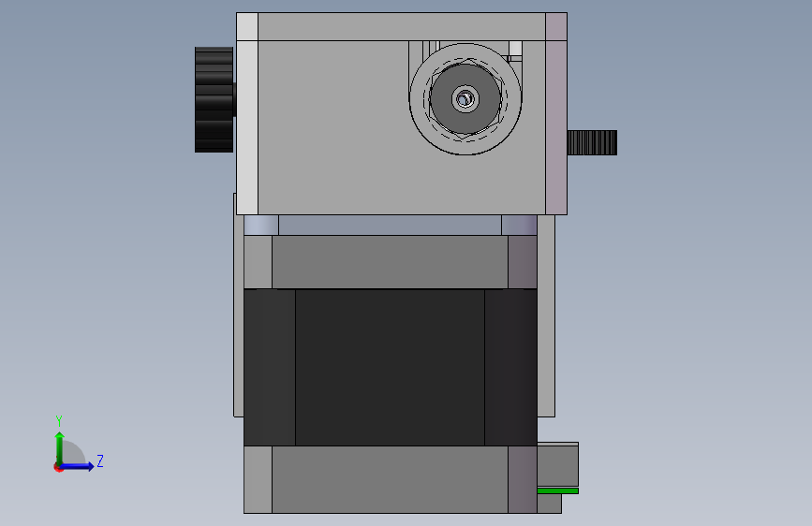The width and height of the screenshot is (812, 526).
Task: Select the bluish left standoff spacer
Action: [x=261, y=226]
